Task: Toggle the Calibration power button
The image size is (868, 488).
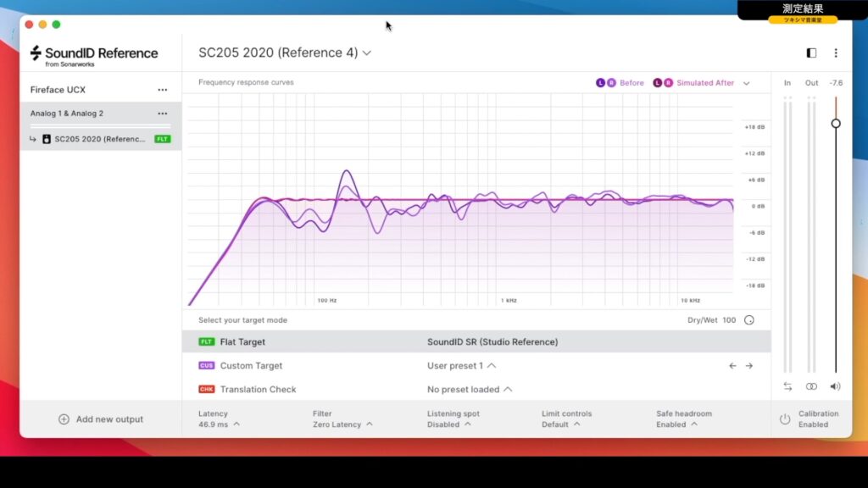Action: (785, 419)
